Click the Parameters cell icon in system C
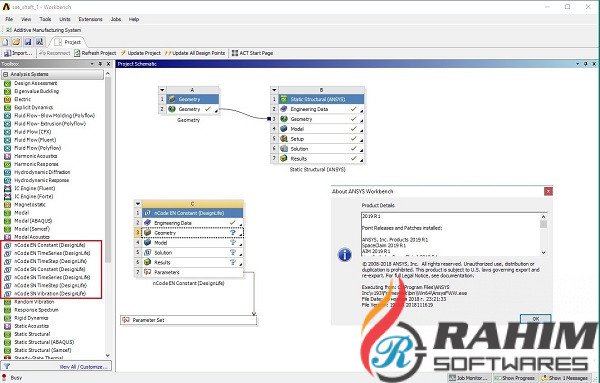The width and height of the screenshot is (600, 383). click(147, 272)
